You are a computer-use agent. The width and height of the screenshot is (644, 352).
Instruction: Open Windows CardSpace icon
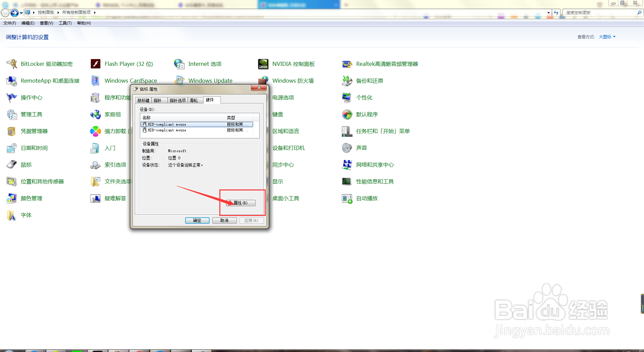coord(96,81)
